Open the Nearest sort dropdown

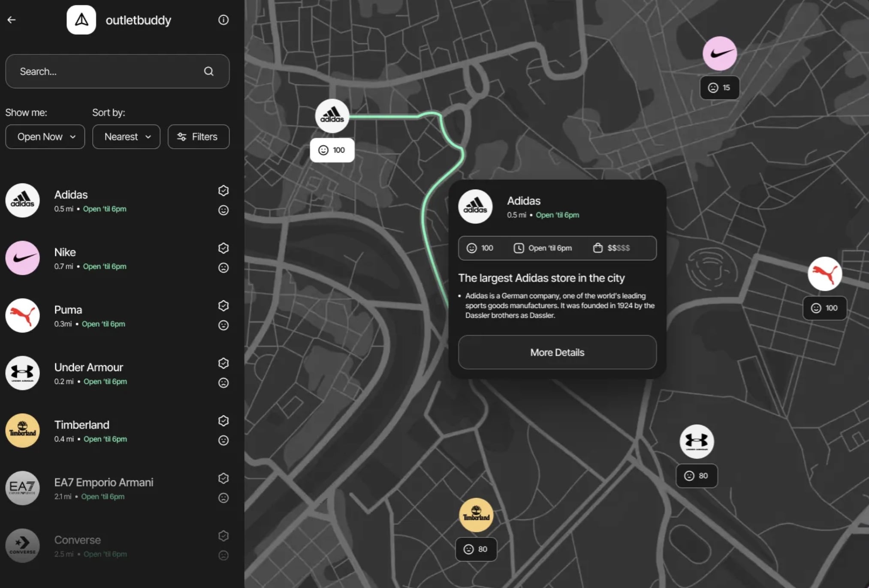pyautogui.click(x=126, y=137)
